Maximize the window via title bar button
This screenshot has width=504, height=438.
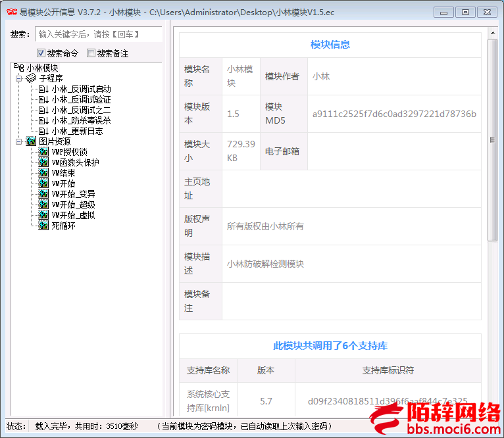coord(465,12)
